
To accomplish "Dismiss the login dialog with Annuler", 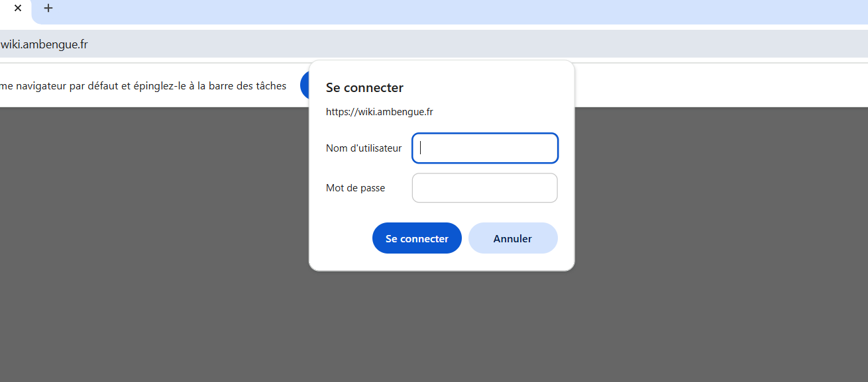I will [x=513, y=238].
